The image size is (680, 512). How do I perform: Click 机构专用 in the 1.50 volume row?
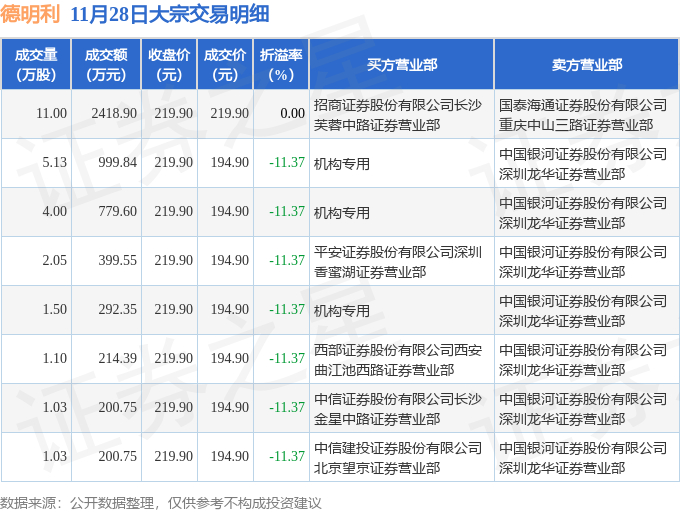coord(342,311)
